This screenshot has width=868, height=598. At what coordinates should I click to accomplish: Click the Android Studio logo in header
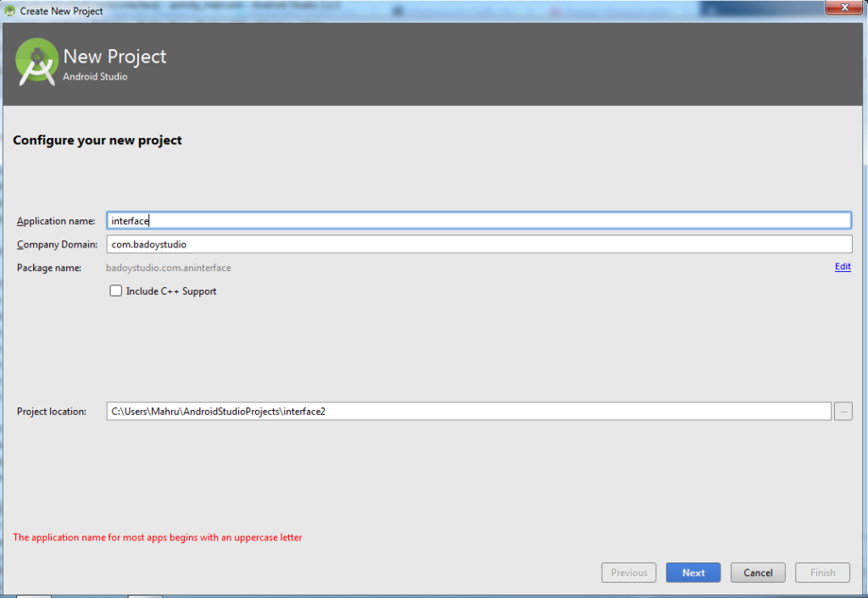(x=37, y=62)
